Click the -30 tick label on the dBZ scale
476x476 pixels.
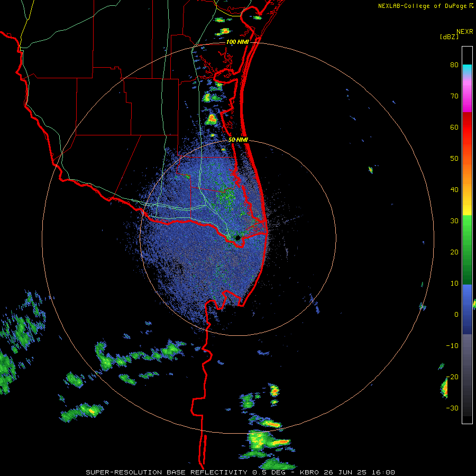coord(452,408)
